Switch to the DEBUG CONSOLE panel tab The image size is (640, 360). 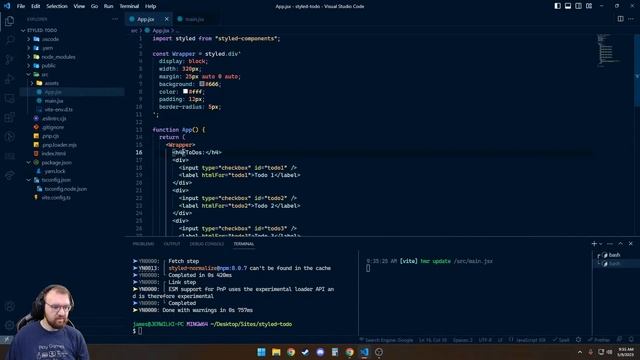click(x=207, y=244)
